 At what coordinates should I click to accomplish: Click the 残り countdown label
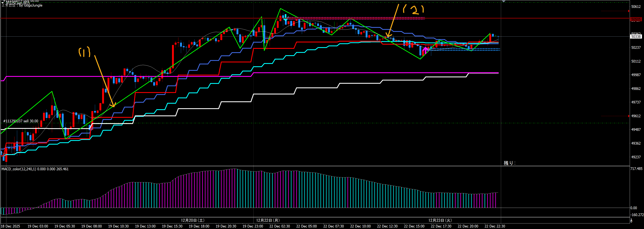[x=509, y=163]
